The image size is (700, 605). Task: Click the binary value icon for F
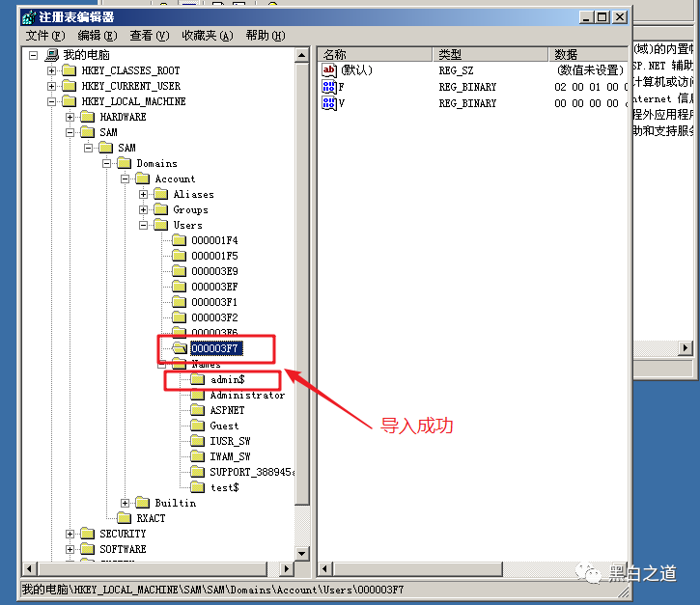coord(329,87)
